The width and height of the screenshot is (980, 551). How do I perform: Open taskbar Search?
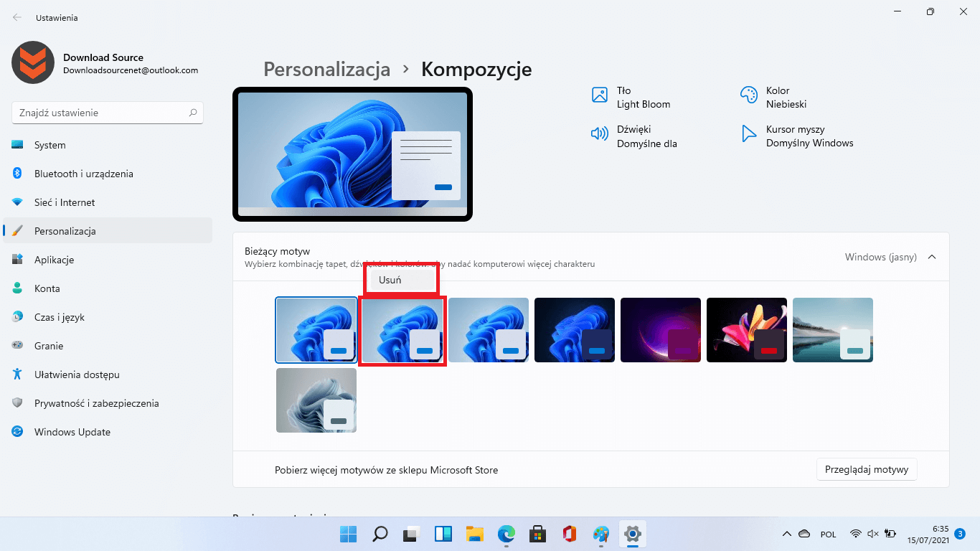[380, 534]
